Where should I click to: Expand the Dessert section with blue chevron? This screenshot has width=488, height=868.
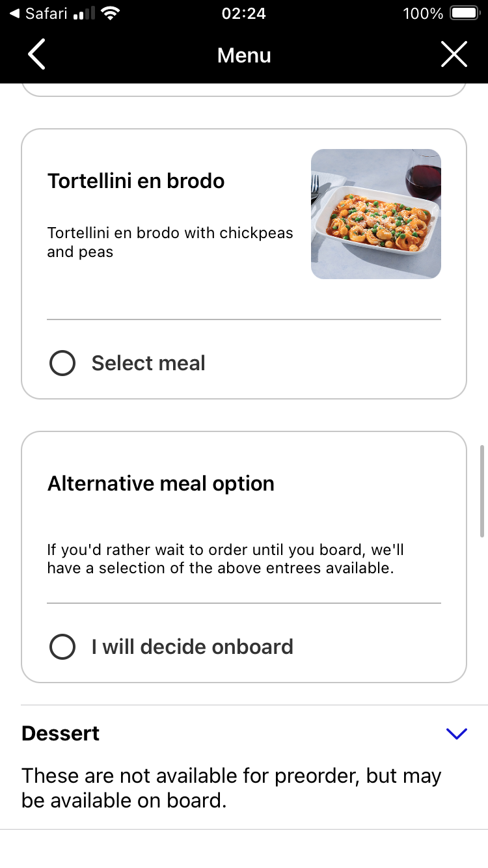pyautogui.click(x=457, y=733)
